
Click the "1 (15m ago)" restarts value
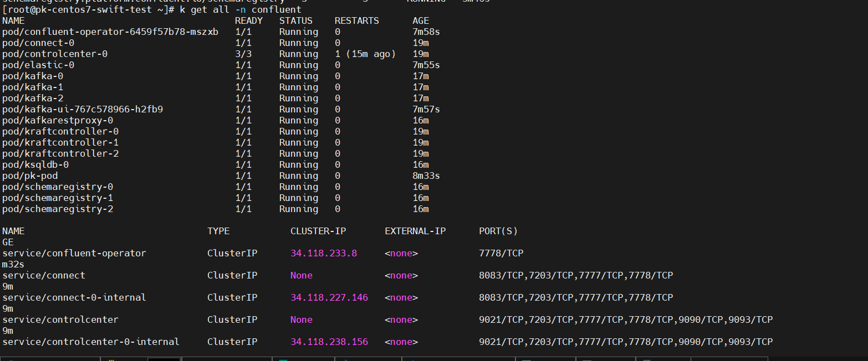click(x=365, y=54)
